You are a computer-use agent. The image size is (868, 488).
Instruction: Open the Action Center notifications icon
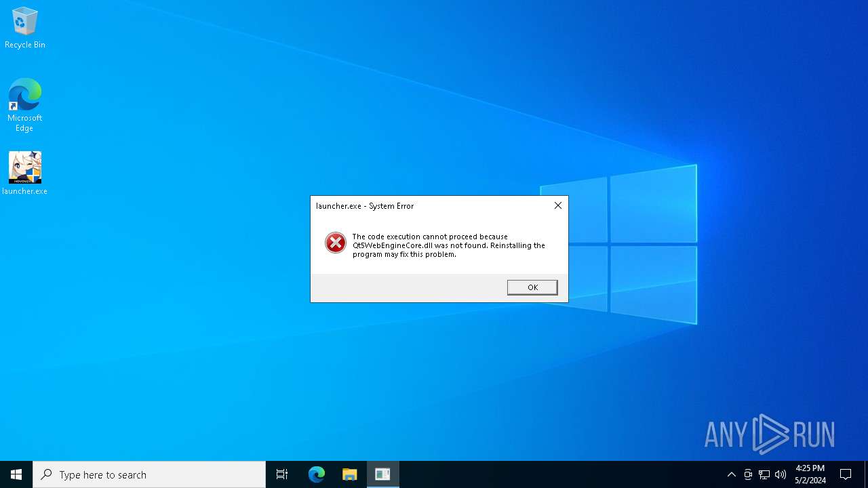point(846,474)
